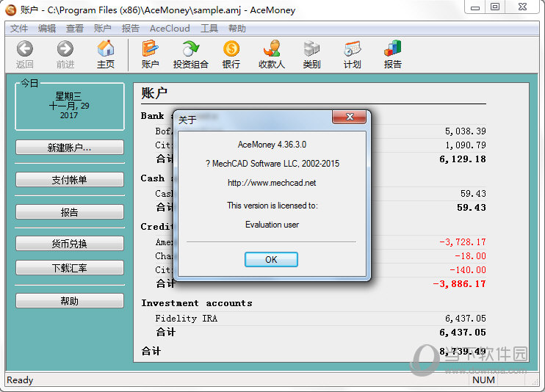Click the Back (返回) arrow icon
Viewport: 545px width, 392px height.
tap(25, 48)
